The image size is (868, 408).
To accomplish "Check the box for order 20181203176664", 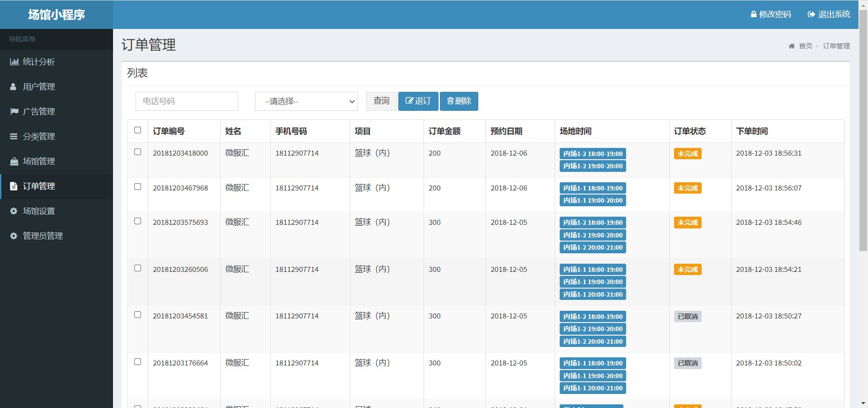I will tap(138, 362).
